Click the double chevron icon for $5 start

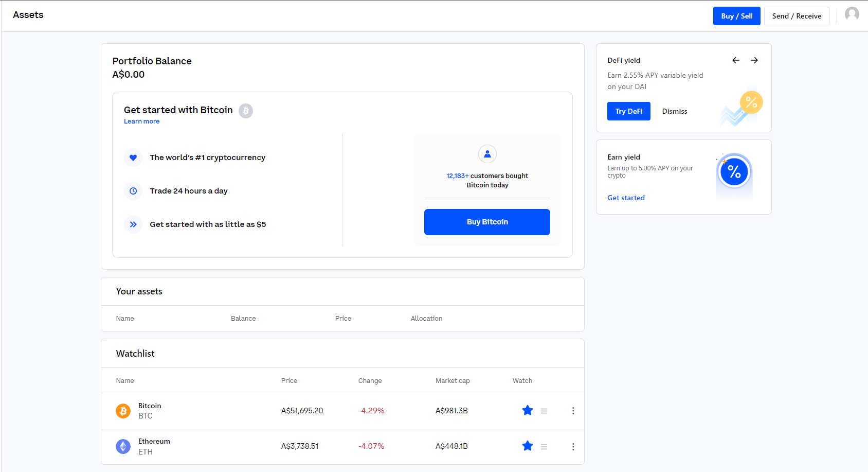click(133, 224)
